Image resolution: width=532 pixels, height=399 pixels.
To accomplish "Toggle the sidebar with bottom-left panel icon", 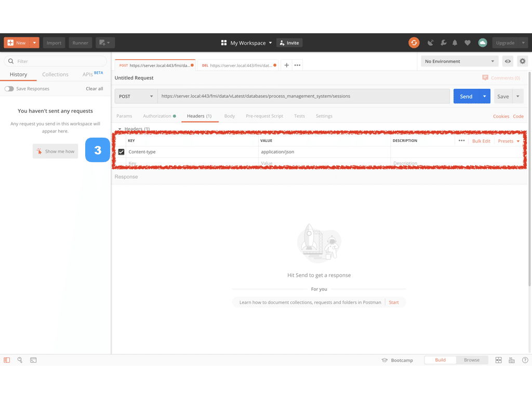I will [7, 360].
